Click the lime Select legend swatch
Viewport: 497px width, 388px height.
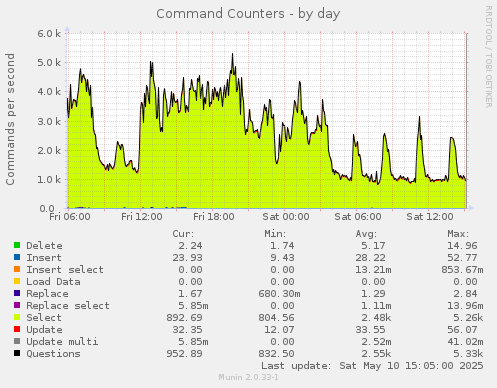point(17,317)
